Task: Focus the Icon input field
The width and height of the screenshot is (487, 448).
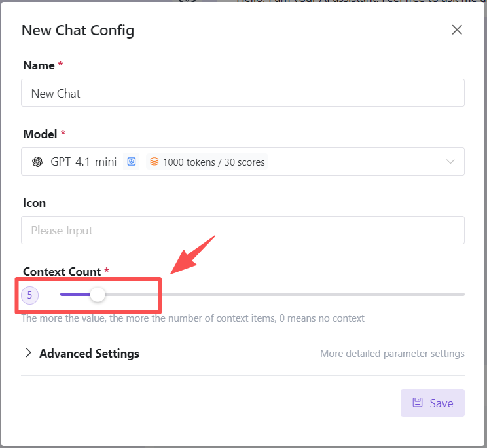Action: 242,231
